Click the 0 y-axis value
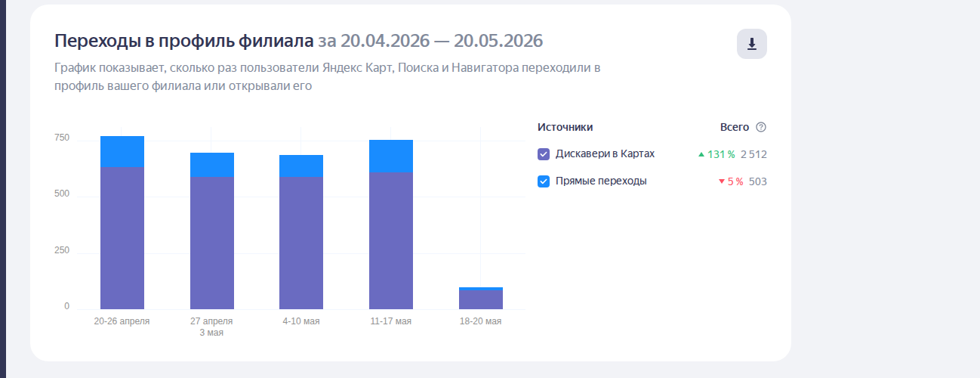 tap(66, 306)
